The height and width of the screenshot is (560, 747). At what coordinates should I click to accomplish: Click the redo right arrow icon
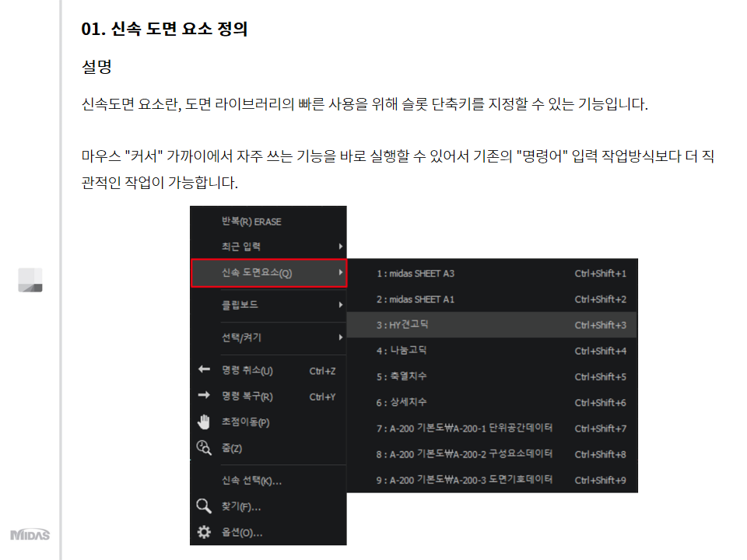(x=205, y=396)
